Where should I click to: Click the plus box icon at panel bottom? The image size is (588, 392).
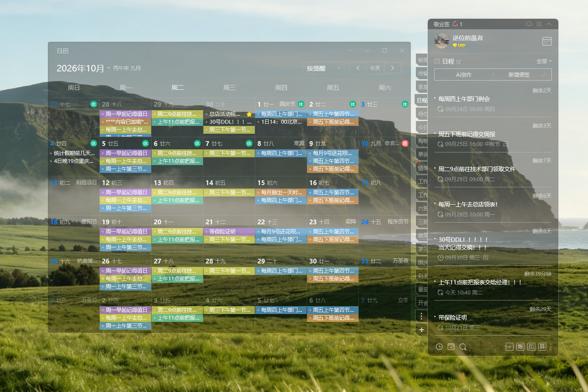click(x=509, y=347)
